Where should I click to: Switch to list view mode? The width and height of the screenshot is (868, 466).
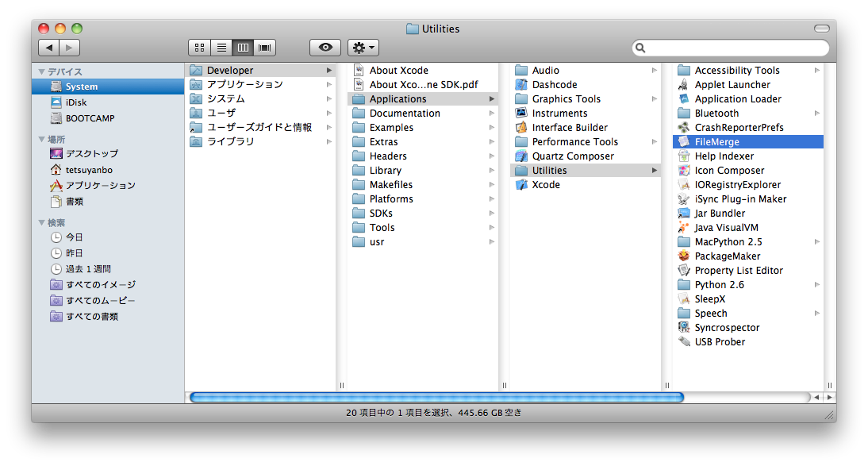click(221, 48)
